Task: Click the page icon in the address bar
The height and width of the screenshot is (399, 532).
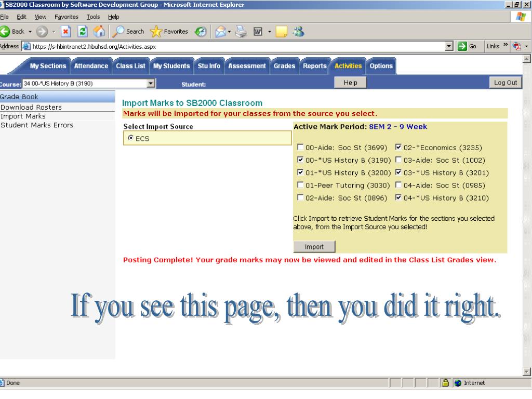Action: click(26, 46)
